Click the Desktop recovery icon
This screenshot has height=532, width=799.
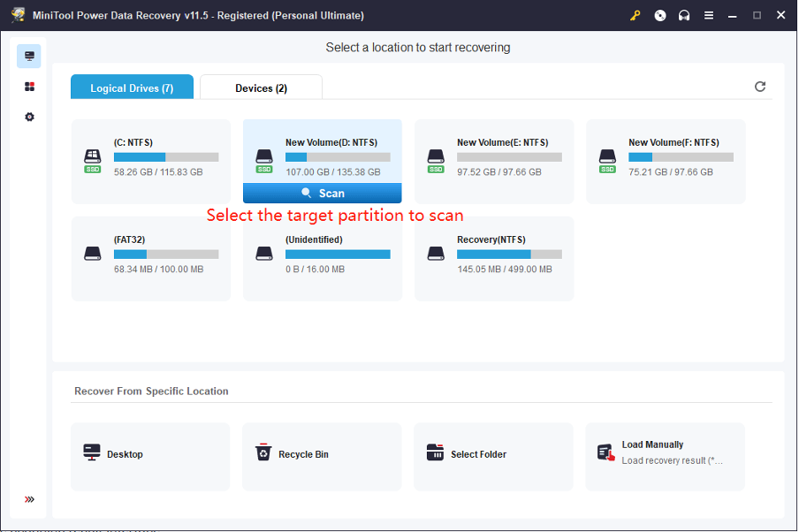(x=92, y=452)
